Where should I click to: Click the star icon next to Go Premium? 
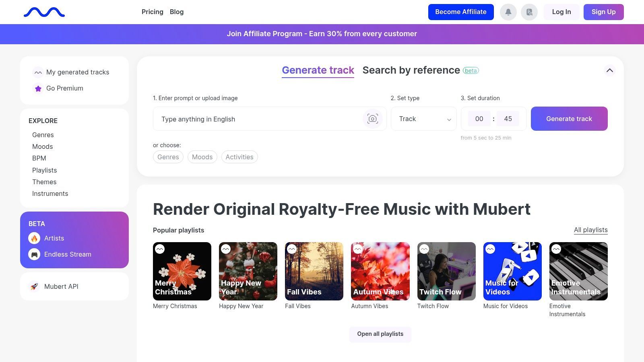pos(38,88)
